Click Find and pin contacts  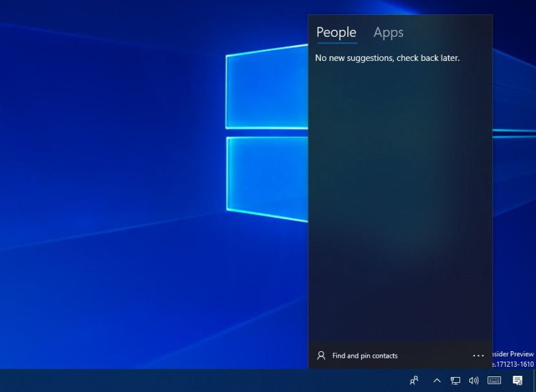coord(365,355)
